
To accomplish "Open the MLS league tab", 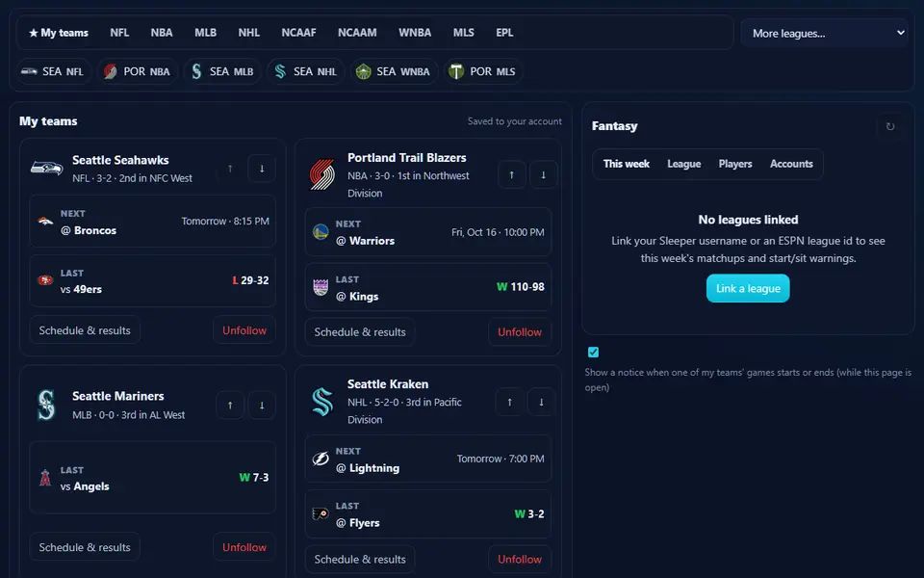I will coord(464,33).
